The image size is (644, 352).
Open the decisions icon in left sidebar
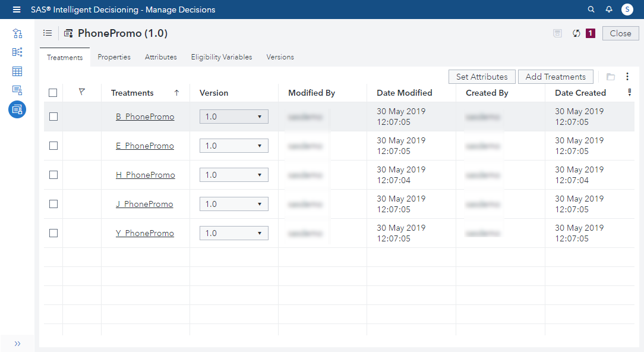coord(17,33)
